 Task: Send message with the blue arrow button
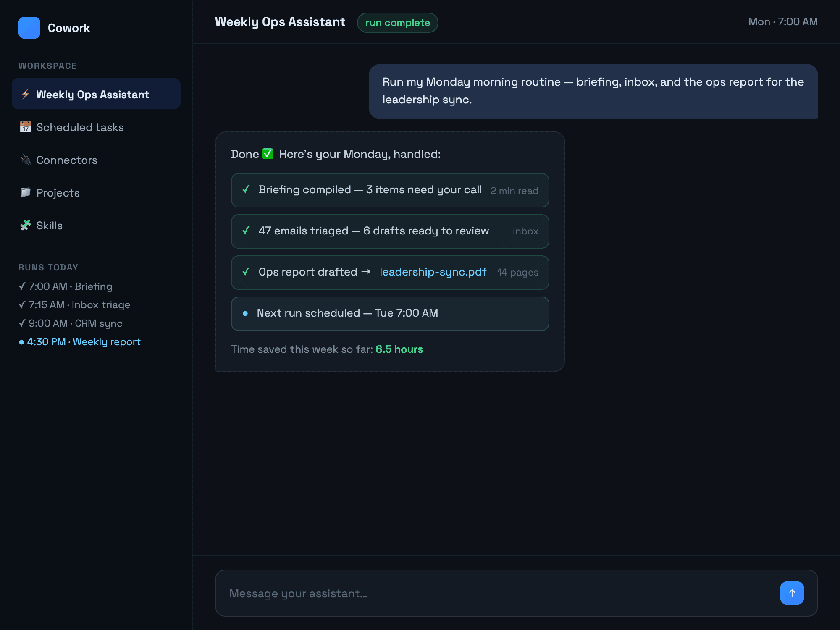click(792, 593)
